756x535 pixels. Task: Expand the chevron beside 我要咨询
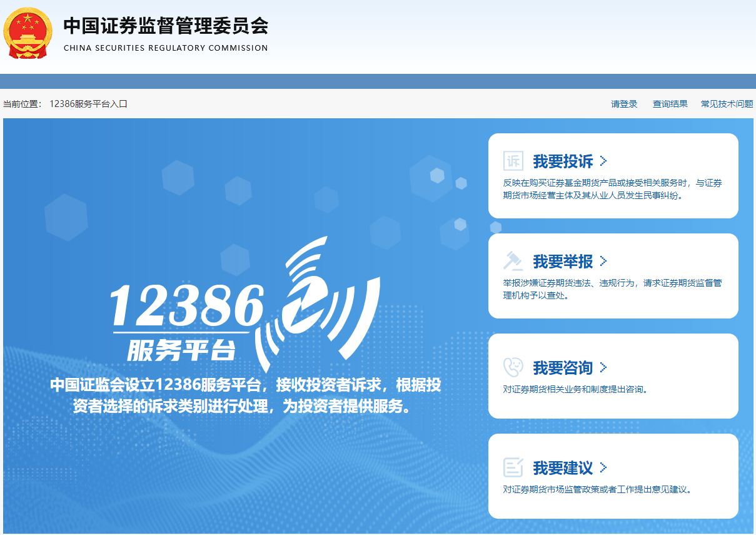click(603, 367)
